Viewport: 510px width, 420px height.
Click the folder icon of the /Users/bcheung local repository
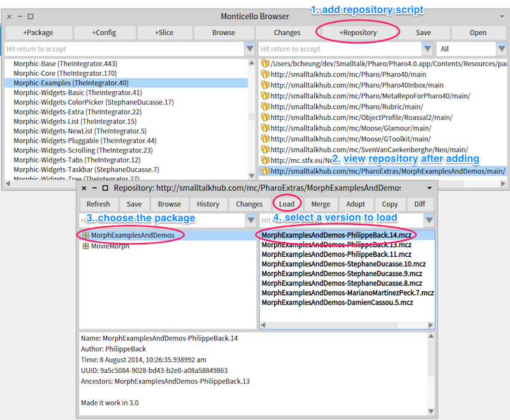click(265, 63)
